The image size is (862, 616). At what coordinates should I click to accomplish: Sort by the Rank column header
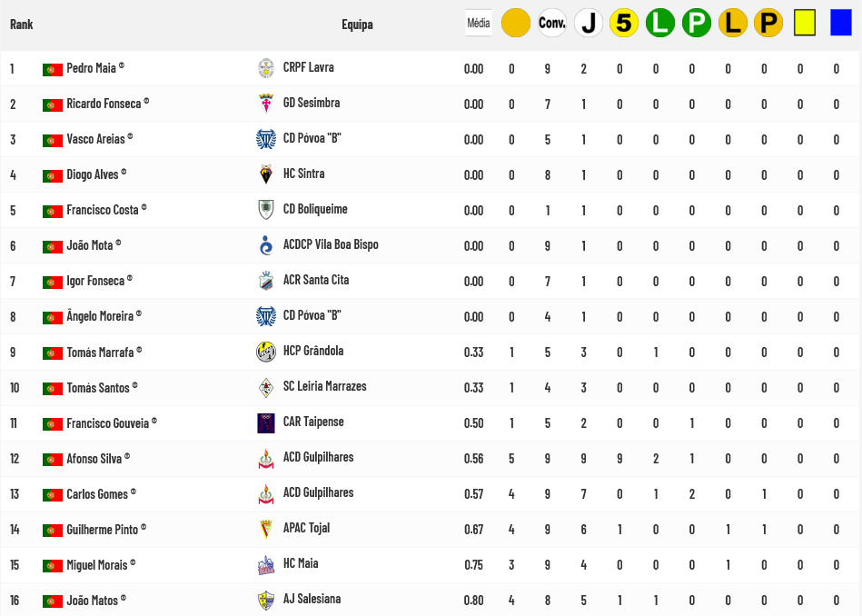pyautogui.click(x=22, y=25)
